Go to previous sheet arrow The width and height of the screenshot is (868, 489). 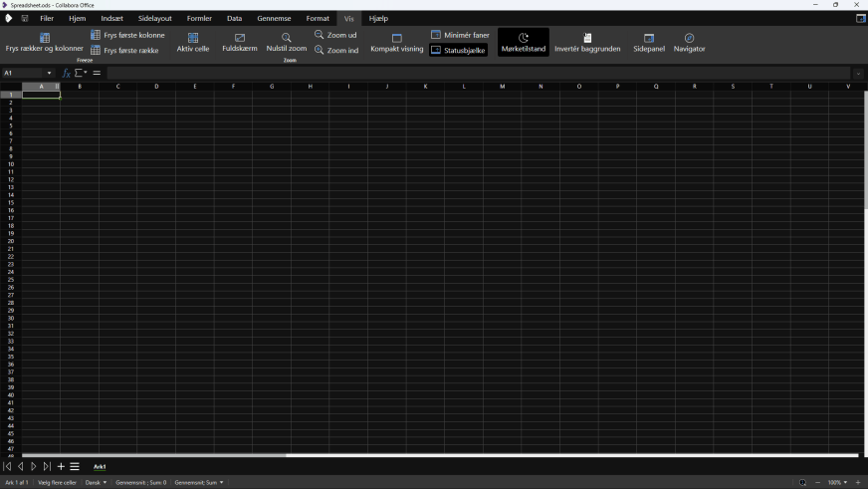coord(21,466)
